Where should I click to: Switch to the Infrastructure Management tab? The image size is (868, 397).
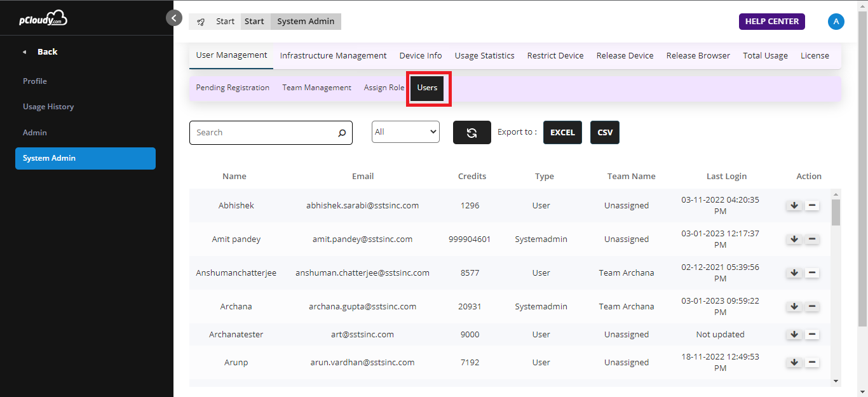333,56
